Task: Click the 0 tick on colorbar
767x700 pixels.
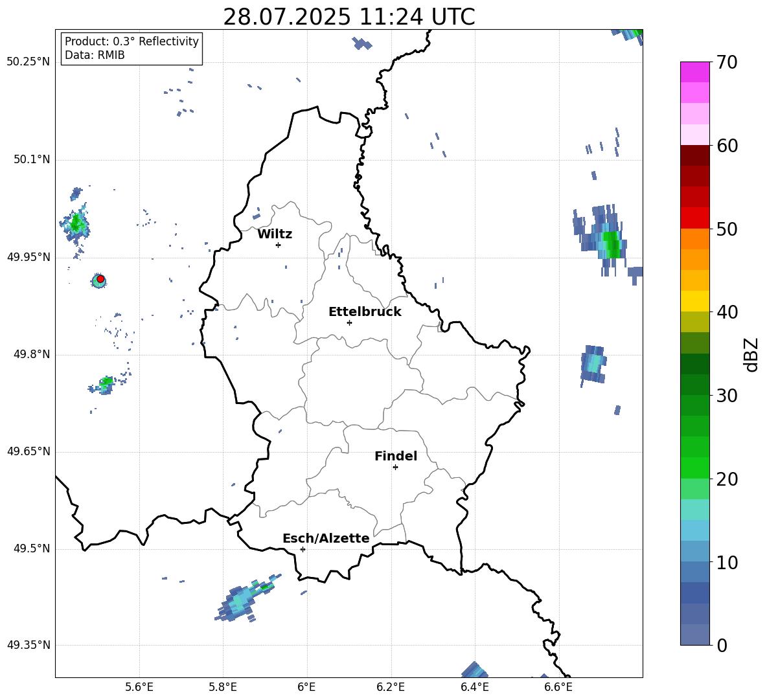Action: 722,645
